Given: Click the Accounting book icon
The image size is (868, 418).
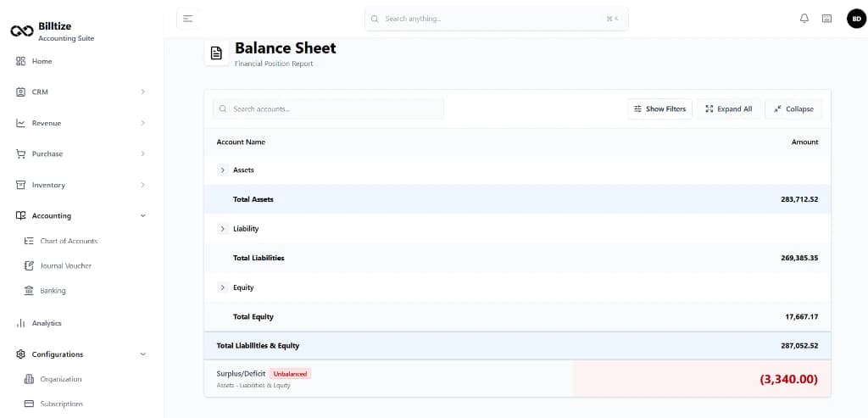Looking at the screenshot, I should [20, 216].
